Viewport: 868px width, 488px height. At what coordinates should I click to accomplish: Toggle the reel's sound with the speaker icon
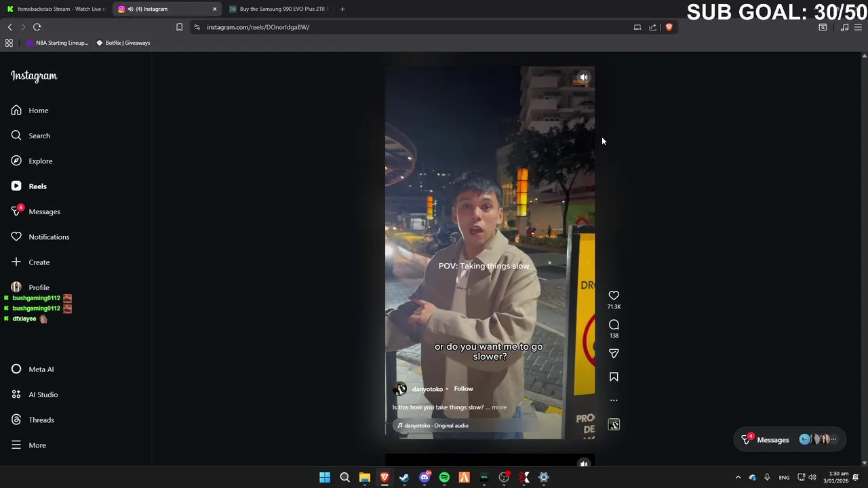[x=584, y=77]
